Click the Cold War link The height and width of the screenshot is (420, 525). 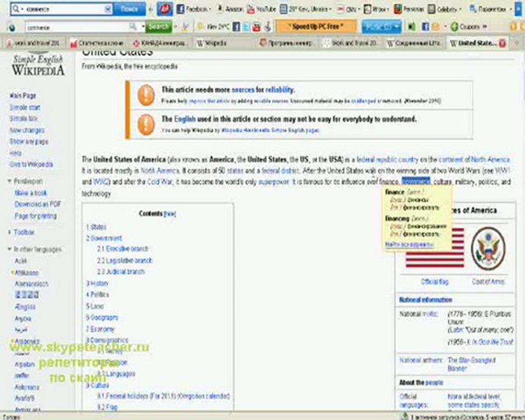point(161,182)
